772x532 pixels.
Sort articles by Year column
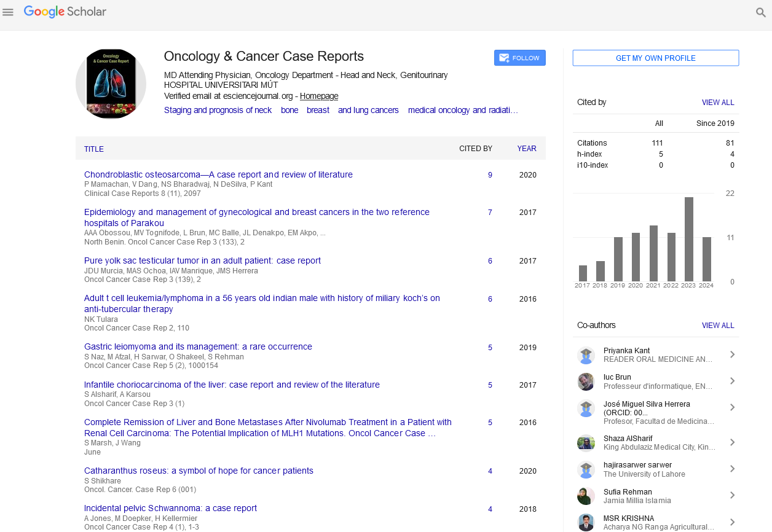[526, 149]
